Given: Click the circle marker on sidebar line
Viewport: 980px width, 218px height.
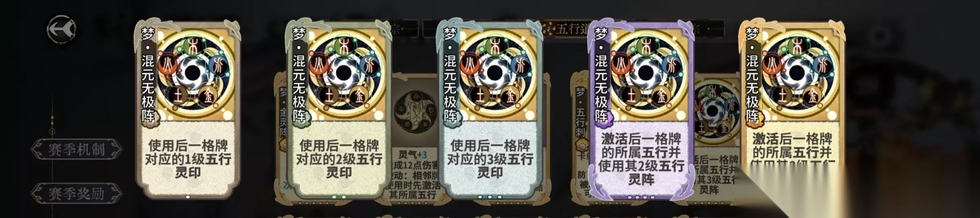Looking at the screenshot, I should coord(52,131).
